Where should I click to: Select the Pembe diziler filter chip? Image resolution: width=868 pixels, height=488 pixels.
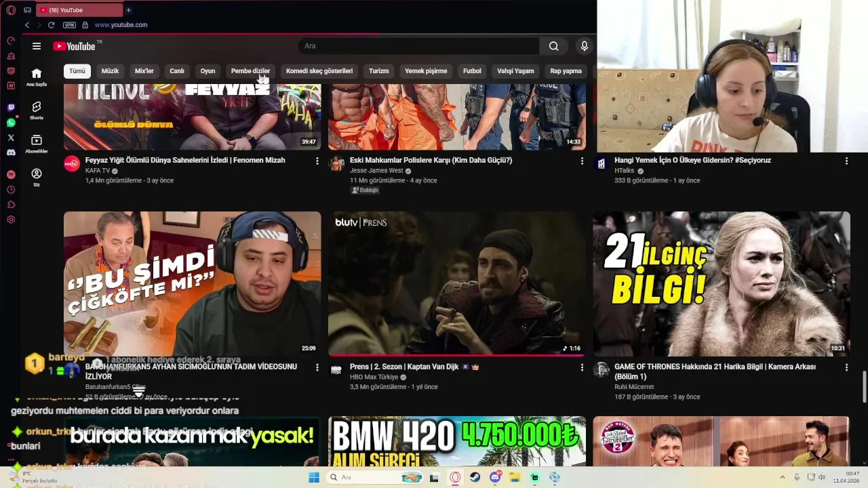[250, 71]
